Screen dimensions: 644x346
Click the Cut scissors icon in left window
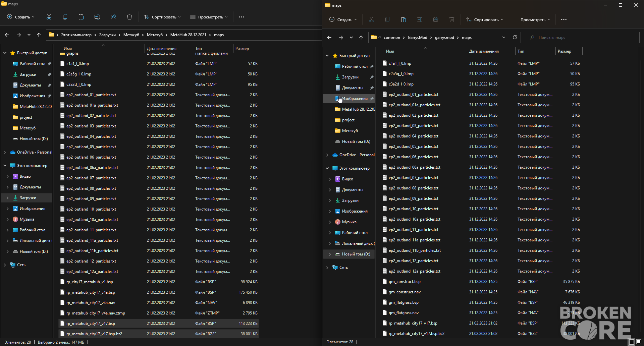pyautogui.click(x=49, y=17)
